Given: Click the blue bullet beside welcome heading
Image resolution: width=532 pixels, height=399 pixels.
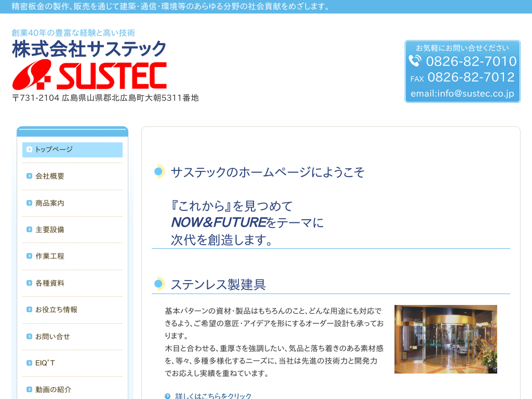Looking at the screenshot, I should [x=158, y=171].
